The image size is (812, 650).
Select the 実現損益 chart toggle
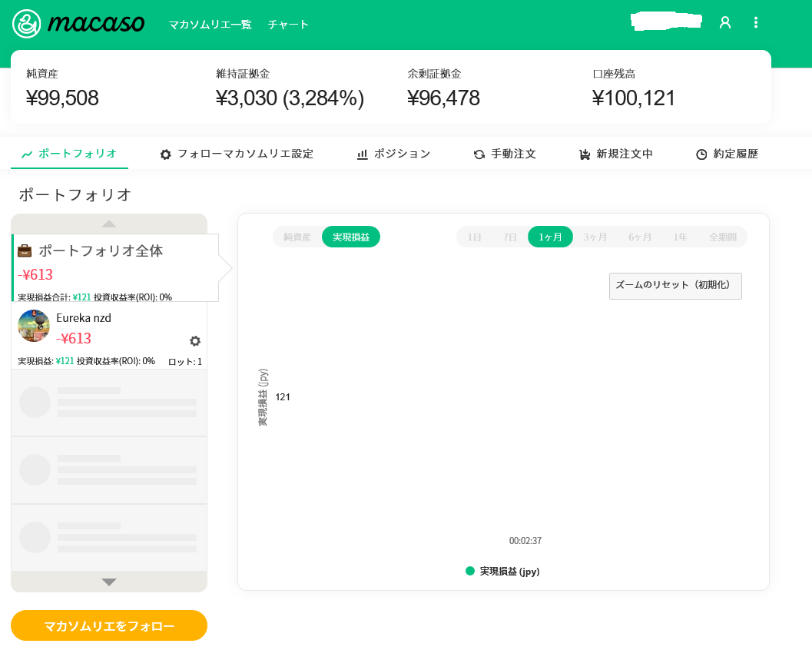(x=351, y=237)
